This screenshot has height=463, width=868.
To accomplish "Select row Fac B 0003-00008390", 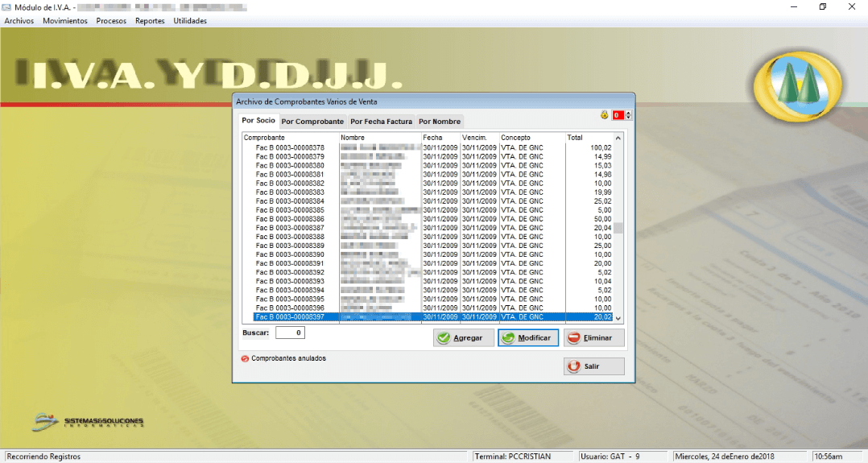I will (x=433, y=254).
